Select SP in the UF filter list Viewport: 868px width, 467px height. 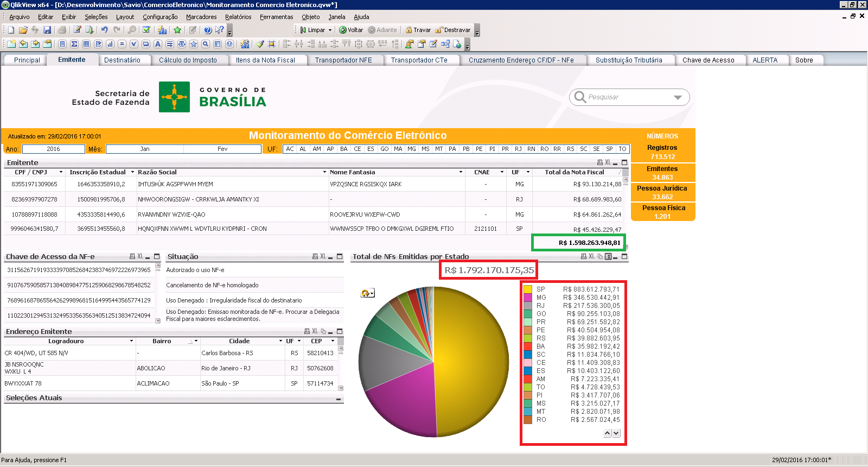point(609,149)
